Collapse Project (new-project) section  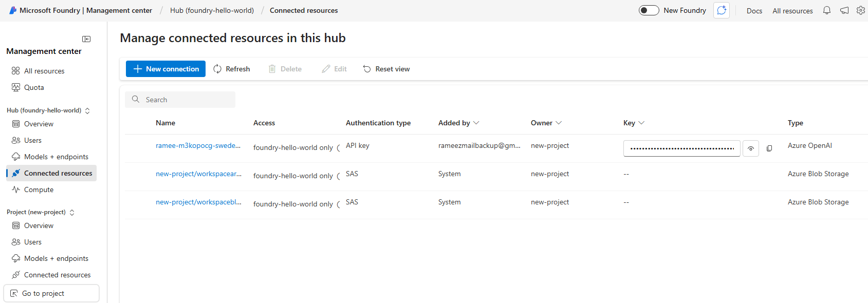[72, 212]
